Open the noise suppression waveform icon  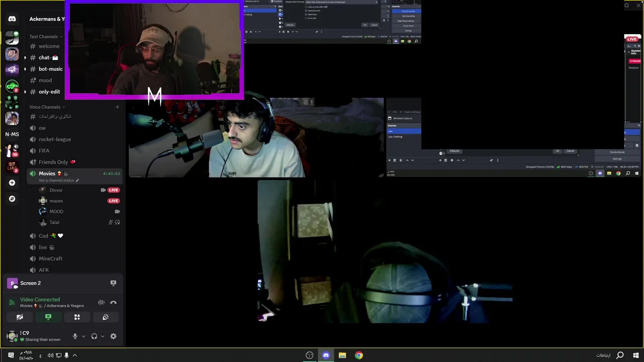[101, 302]
